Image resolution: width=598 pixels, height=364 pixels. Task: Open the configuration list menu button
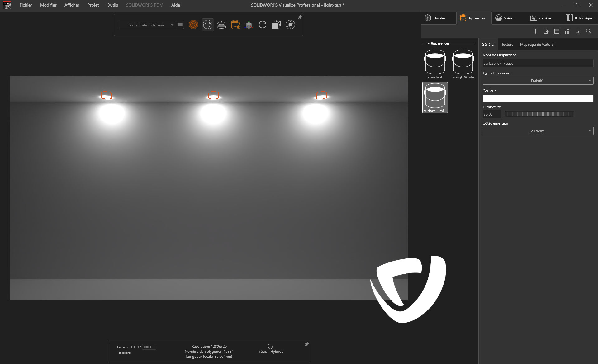click(180, 25)
